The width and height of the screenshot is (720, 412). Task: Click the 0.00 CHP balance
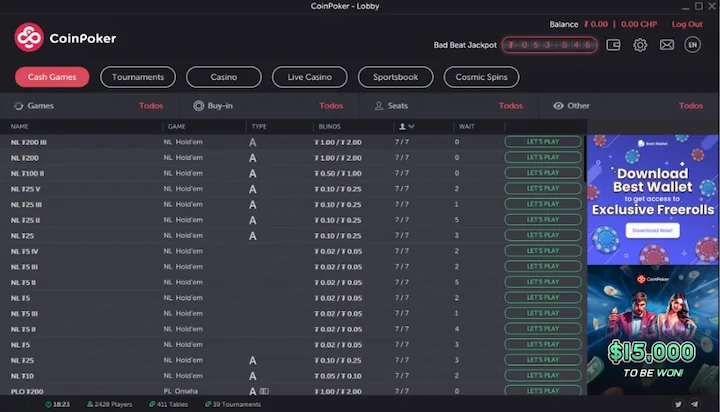click(639, 24)
